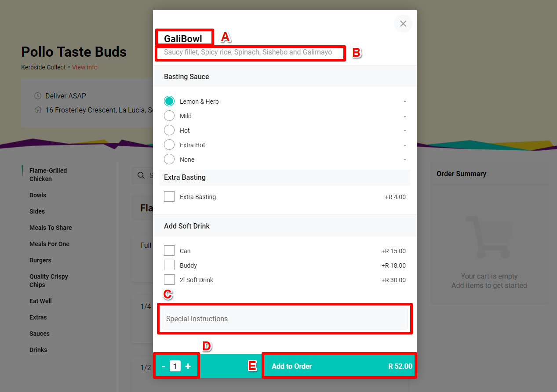The image size is (557, 392).
Task: Click the Your cart is empty message
Action: coord(489,276)
